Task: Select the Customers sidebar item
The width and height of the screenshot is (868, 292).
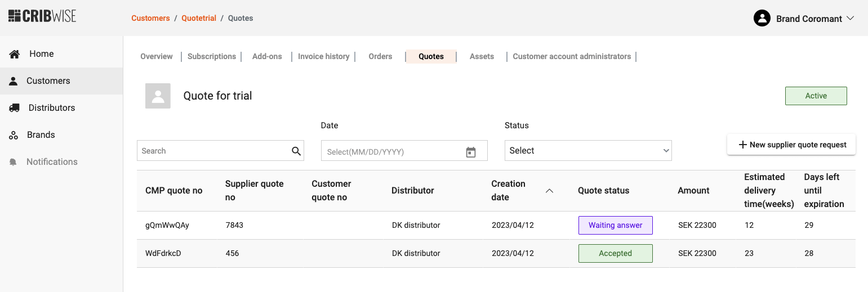Action: (48, 81)
